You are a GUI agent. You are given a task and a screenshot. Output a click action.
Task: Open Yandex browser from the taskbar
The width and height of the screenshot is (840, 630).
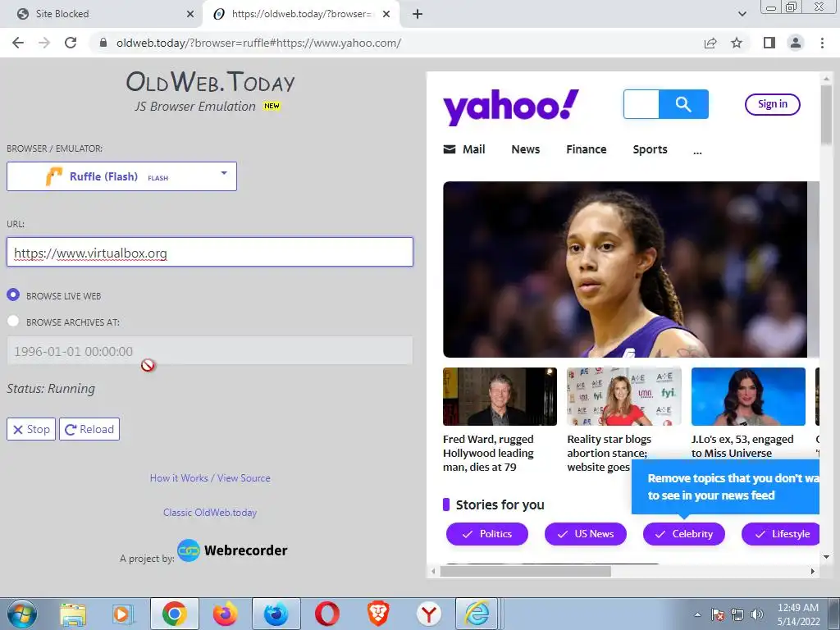click(428, 614)
